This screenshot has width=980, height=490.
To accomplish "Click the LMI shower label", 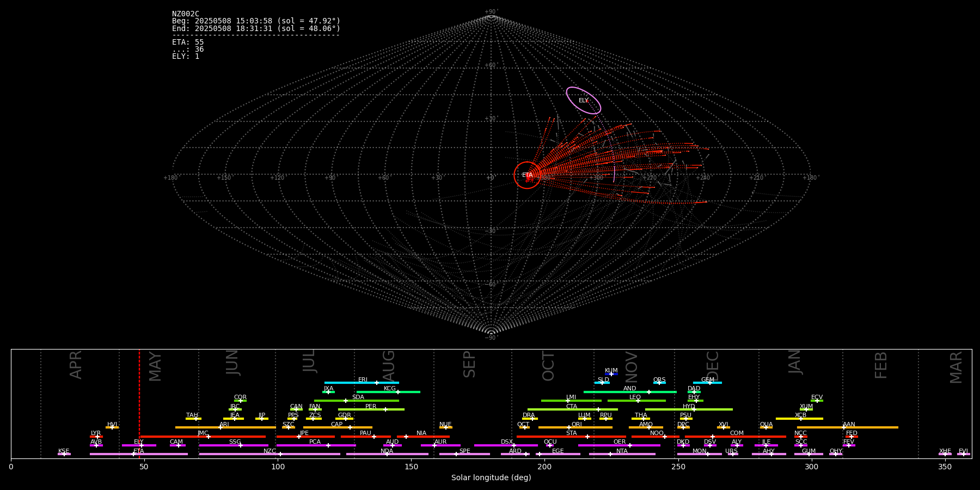I will pyautogui.click(x=571, y=397).
